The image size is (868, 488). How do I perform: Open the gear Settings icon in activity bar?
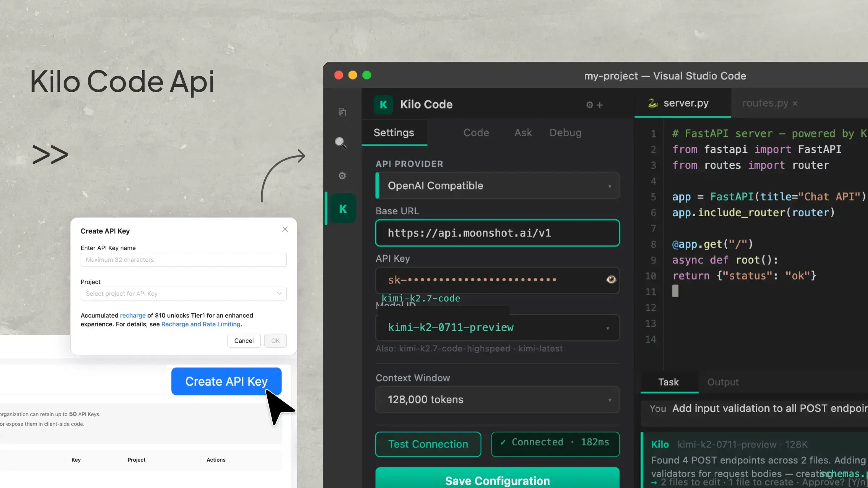[x=342, y=176]
